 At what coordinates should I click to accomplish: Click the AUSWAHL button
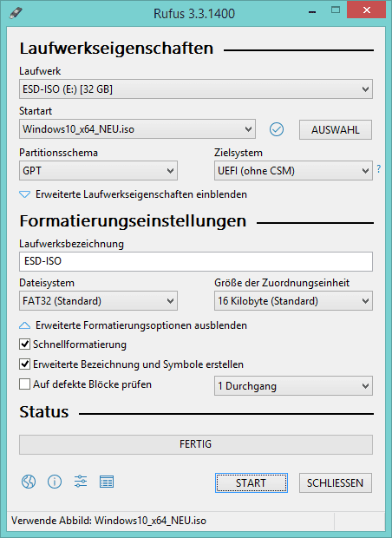[x=336, y=129]
